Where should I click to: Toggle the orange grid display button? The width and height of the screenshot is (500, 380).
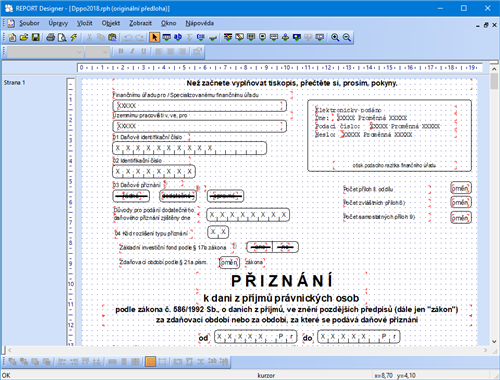click(150, 361)
